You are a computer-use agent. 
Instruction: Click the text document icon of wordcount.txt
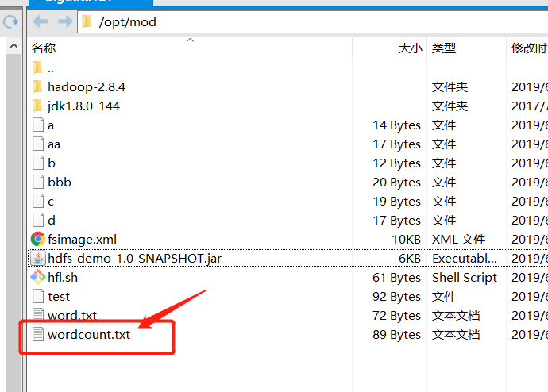[38, 334]
